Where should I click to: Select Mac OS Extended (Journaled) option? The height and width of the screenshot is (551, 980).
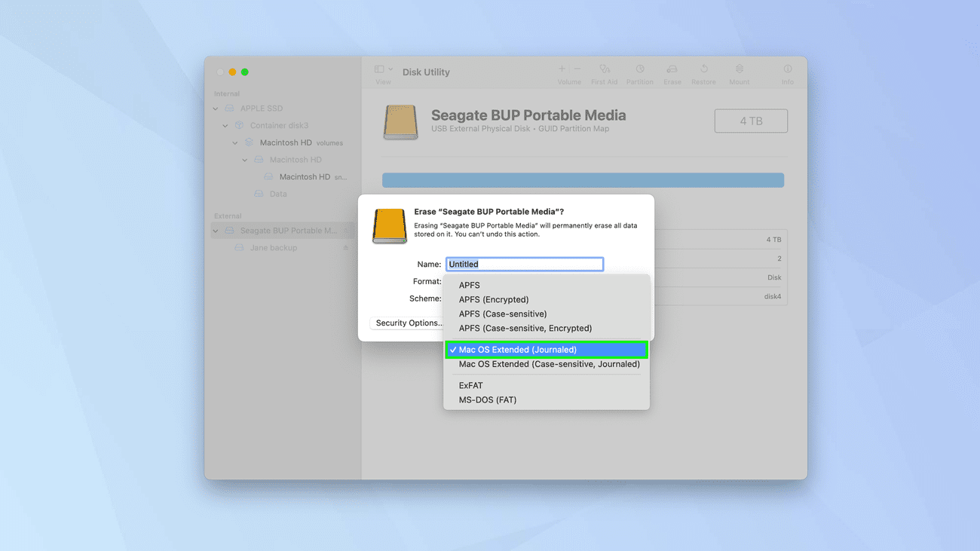(x=517, y=350)
